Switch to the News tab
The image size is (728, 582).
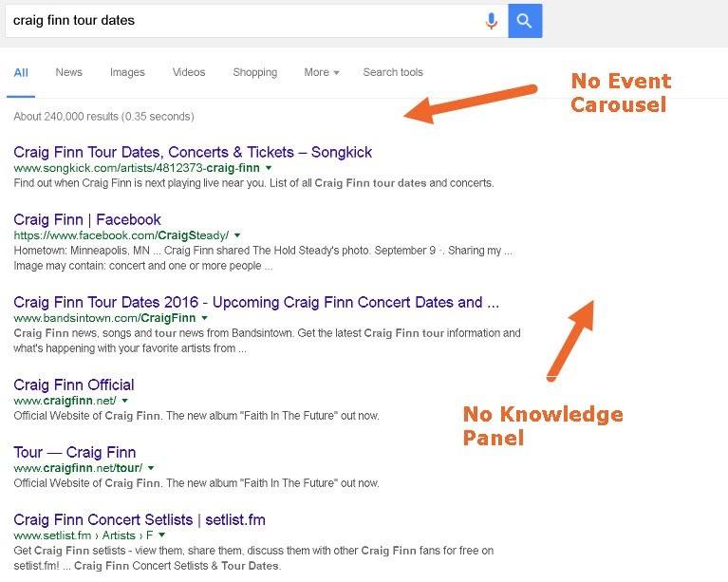click(x=68, y=72)
